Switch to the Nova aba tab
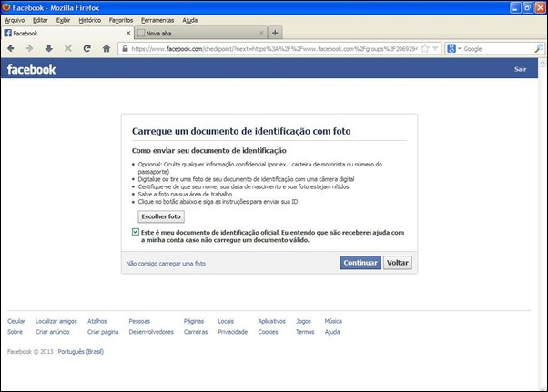548x392 pixels. coord(200,33)
